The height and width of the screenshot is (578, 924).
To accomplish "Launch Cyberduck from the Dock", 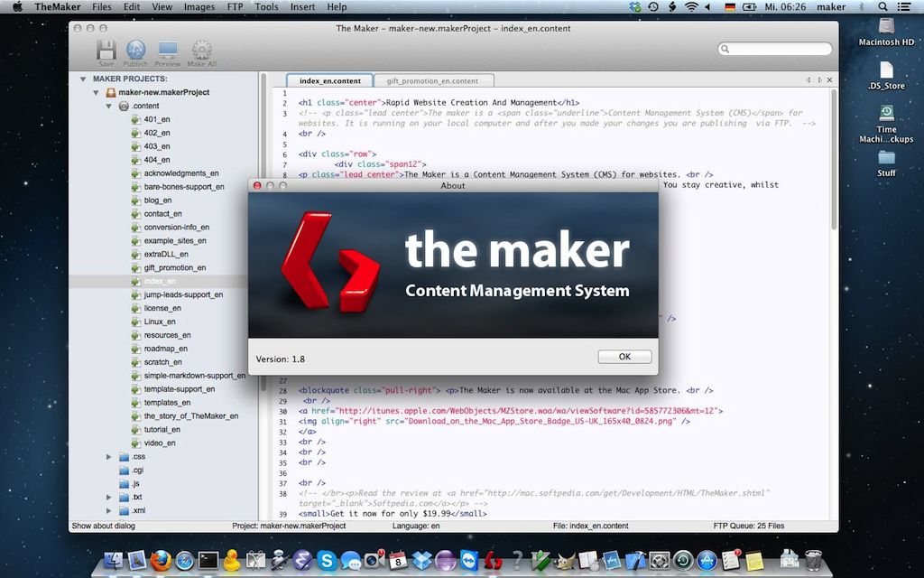I will click(232, 560).
